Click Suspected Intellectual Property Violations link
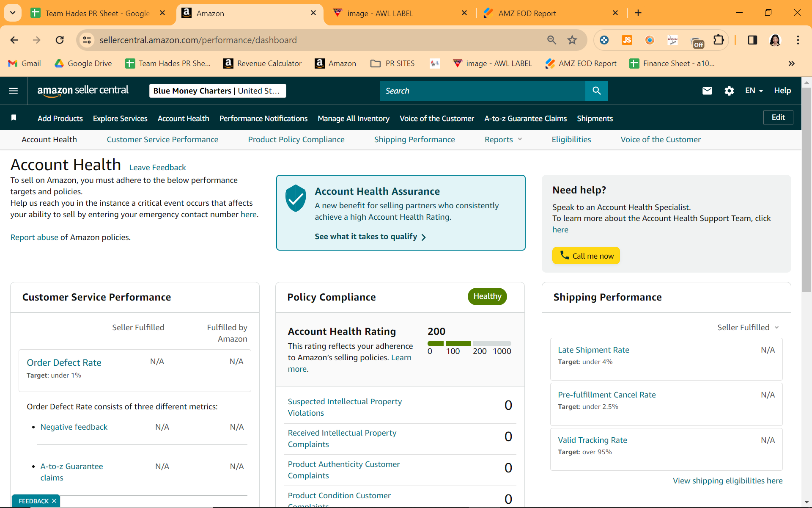 point(345,407)
